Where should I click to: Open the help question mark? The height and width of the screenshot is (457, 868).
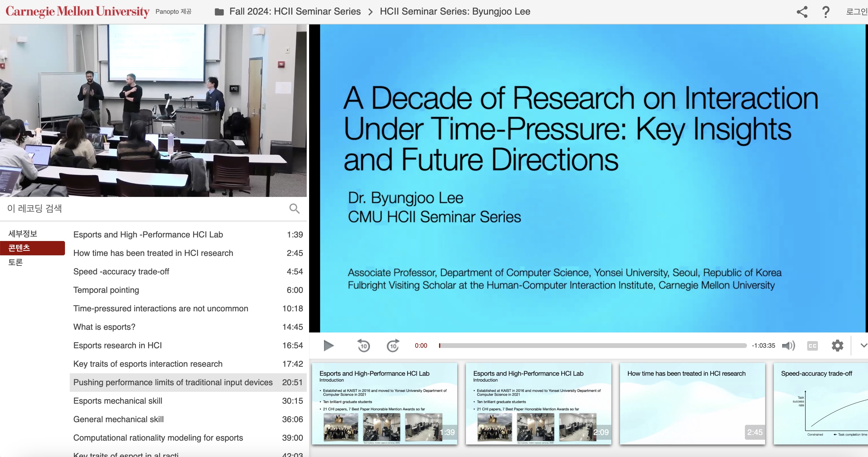point(826,12)
